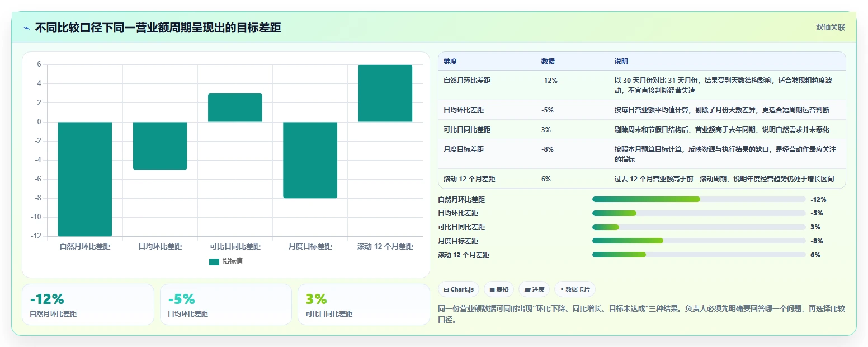Click description starting 过去 12 个月营业额
The height and width of the screenshot is (347, 868).
point(724,179)
